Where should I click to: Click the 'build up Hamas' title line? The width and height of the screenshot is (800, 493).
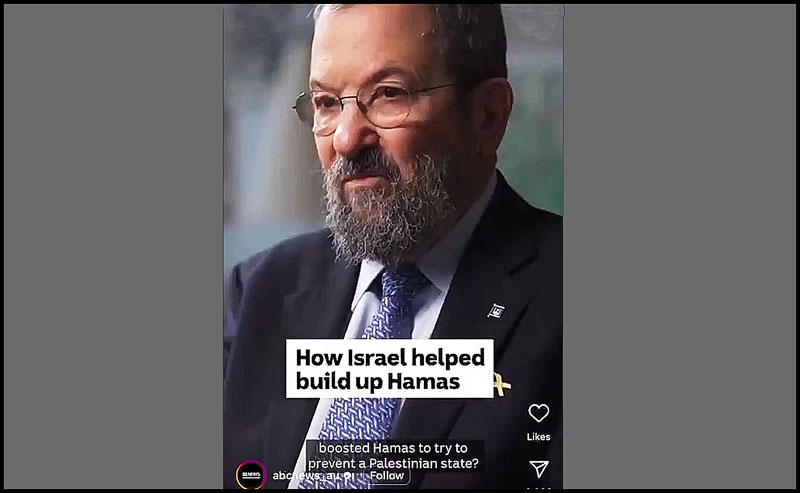378,381
